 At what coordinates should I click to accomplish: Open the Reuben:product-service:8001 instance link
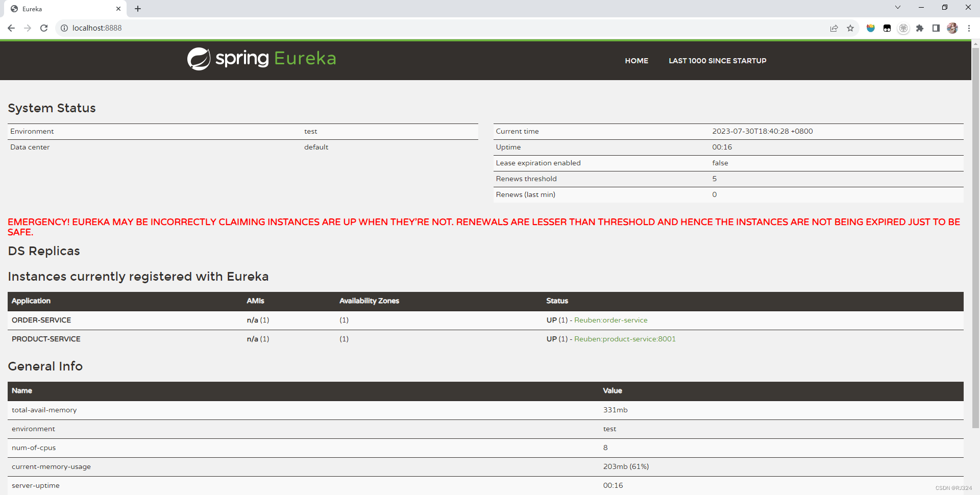tap(625, 339)
